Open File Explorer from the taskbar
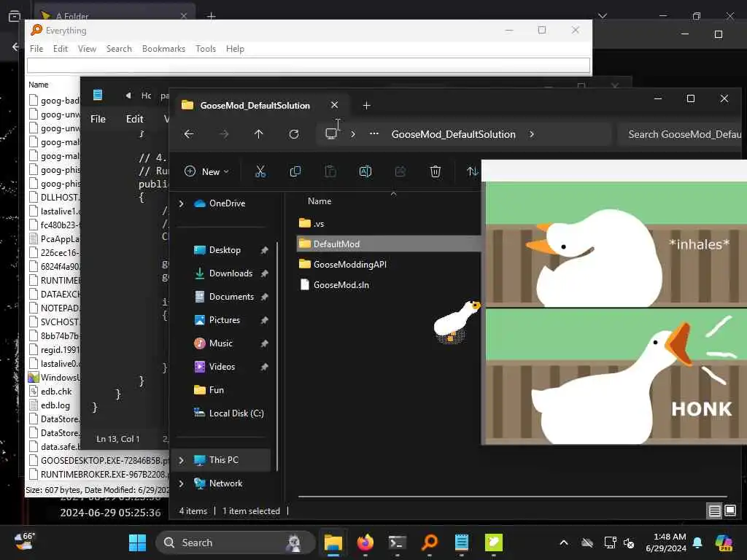The image size is (747, 560). [333, 542]
